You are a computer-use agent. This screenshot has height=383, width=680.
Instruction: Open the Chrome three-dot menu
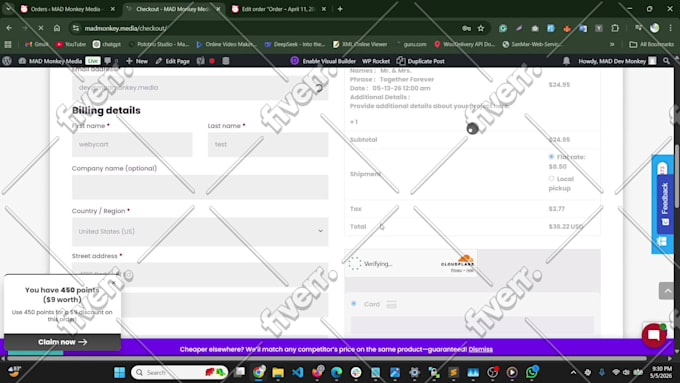(670, 28)
